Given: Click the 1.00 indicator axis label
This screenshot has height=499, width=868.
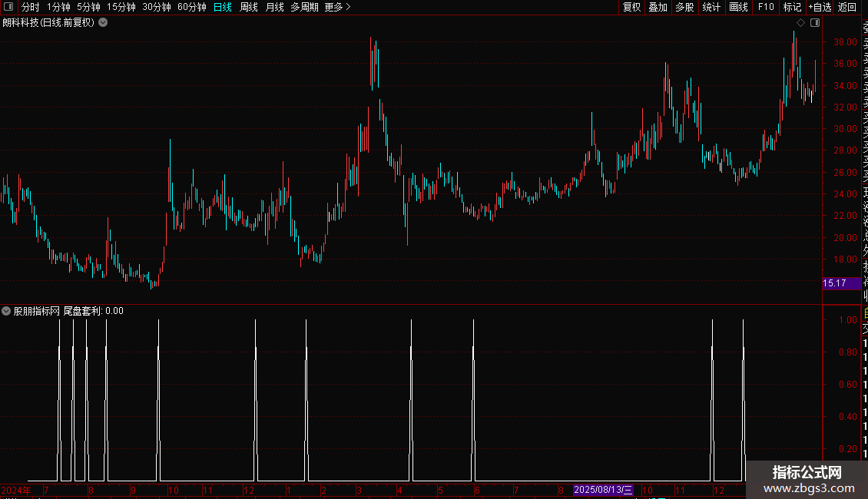Looking at the screenshot, I should (x=848, y=320).
